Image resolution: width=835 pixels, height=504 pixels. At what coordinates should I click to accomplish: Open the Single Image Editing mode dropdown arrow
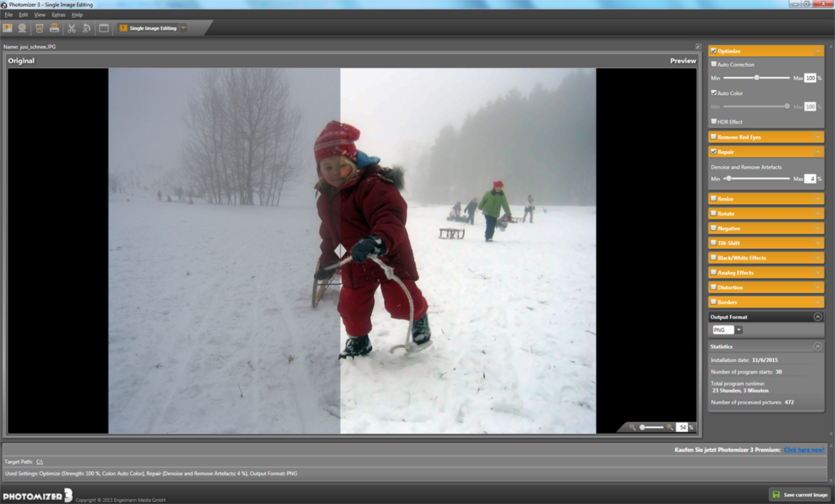pyautogui.click(x=184, y=29)
